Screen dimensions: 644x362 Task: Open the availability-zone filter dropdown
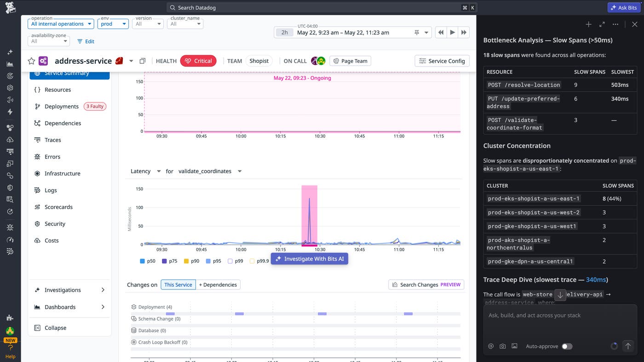(49, 41)
